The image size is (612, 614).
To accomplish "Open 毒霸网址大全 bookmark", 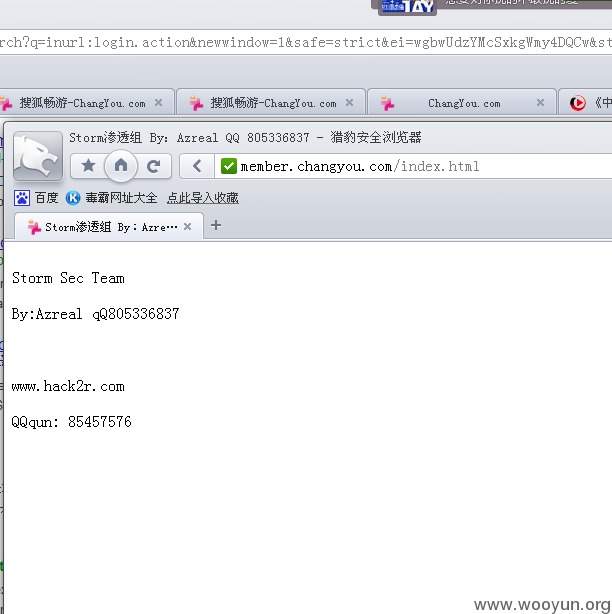I will click(x=121, y=198).
